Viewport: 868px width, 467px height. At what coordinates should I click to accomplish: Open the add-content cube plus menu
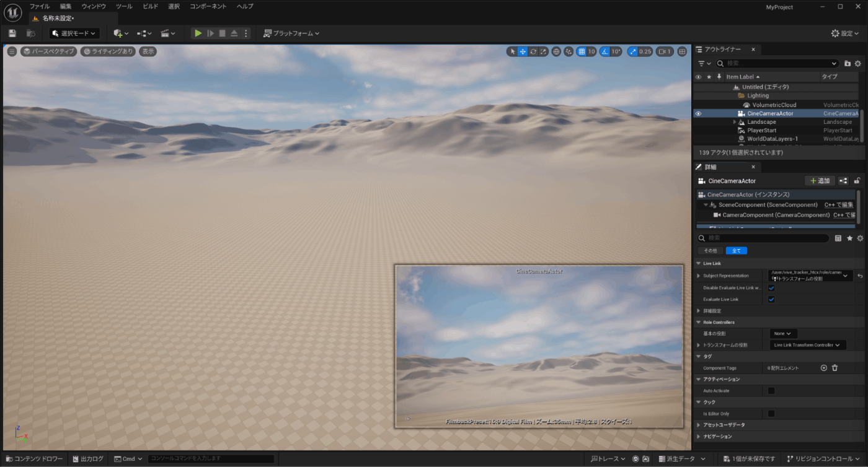tap(121, 33)
